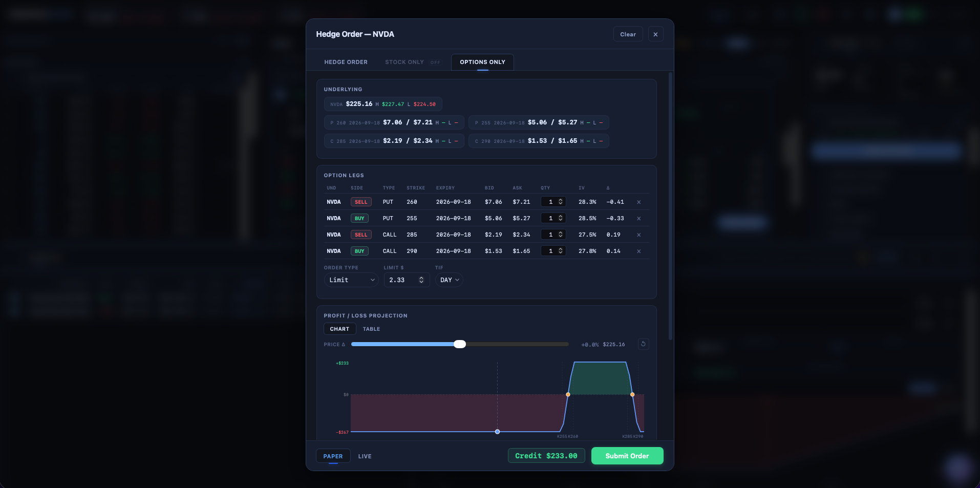The width and height of the screenshot is (980, 488).
Task: Adjust quantity stepper for CALL 285 leg
Action: [x=561, y=235]
